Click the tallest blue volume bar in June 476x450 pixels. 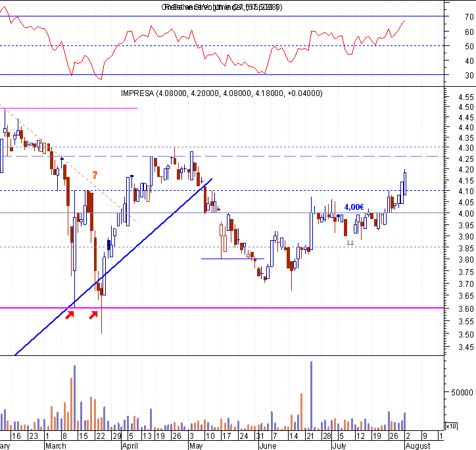(x=311, y=395)
